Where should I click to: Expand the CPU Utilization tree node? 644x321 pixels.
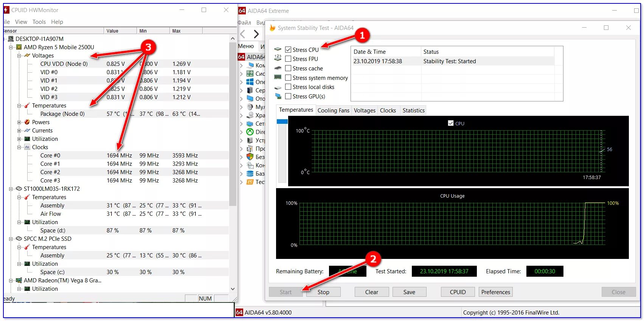pyautogui.click(x=19, y=139)
